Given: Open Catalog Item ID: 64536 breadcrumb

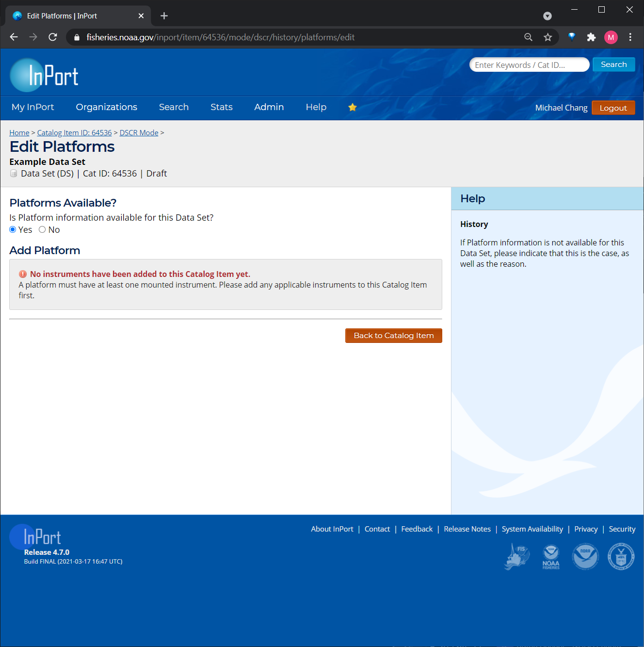Looking at the screenshot, I should click(75, 133).
